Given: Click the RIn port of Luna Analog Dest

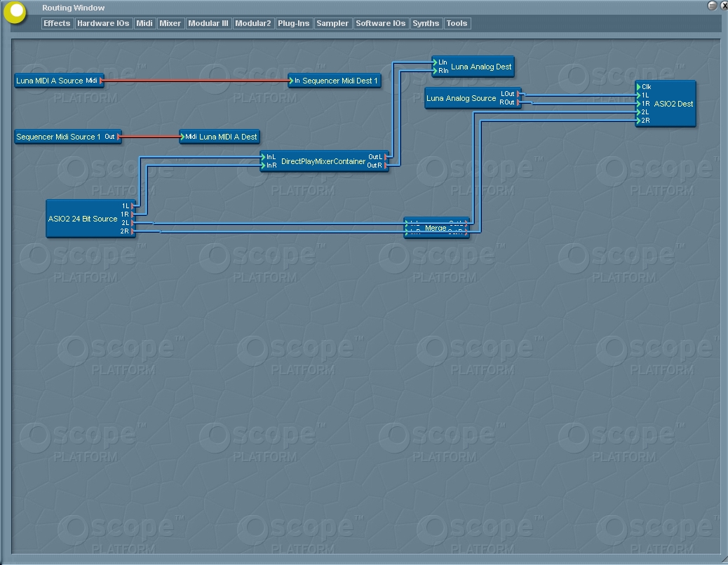Looking at the screenshot, I should (x=435, y=71).
